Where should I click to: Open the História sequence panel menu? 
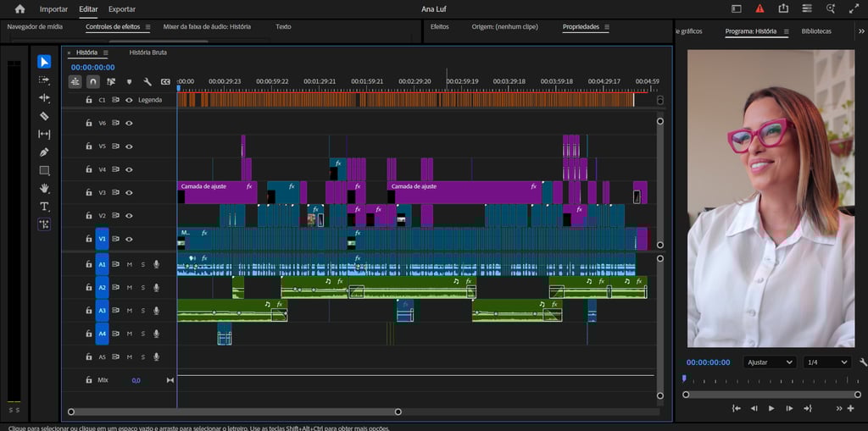click(x=106, y=52)
